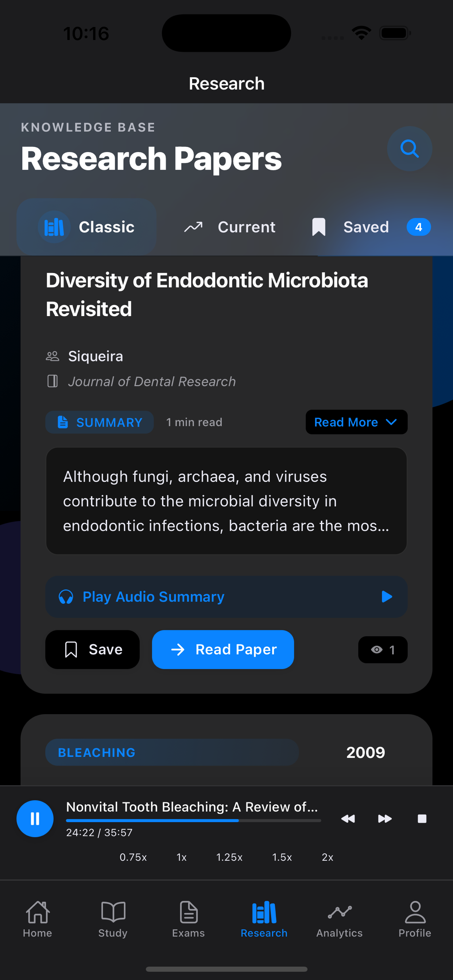Open the Exams section
This screenshot has width=453, height=980.
tap(189, 918)
